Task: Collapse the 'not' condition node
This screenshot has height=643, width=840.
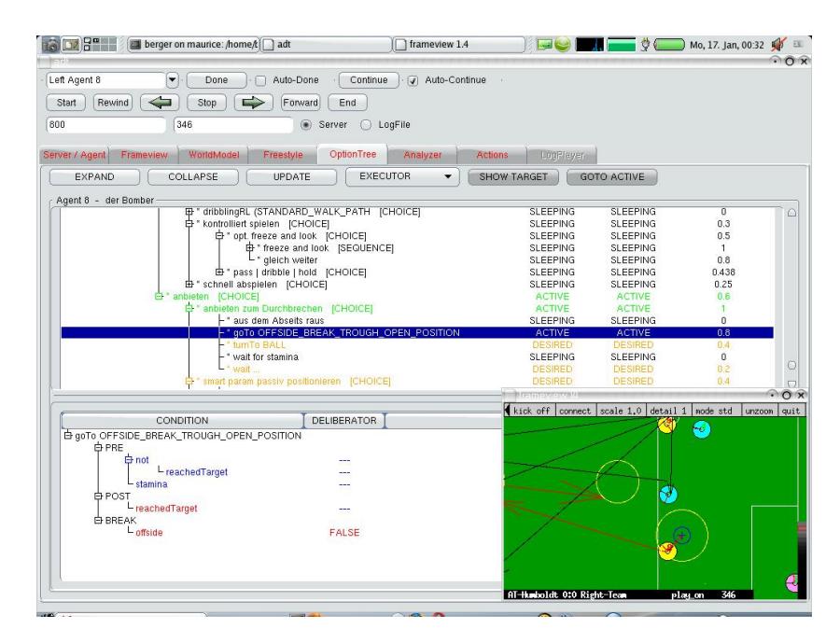Action: [x=129, y=460]
